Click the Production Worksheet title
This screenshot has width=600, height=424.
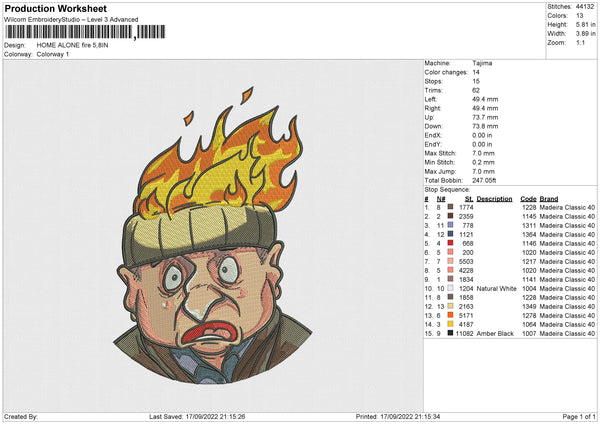click(x=55, y=9)
